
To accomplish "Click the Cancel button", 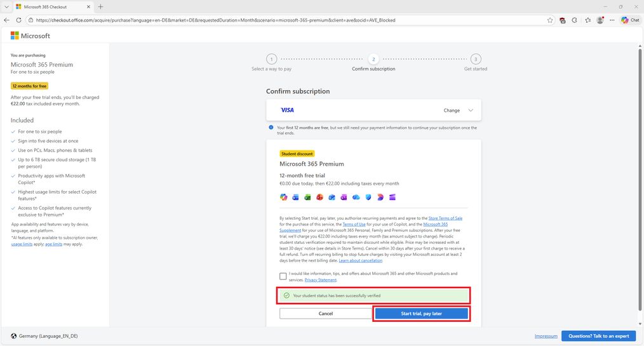I will (326, 314).
